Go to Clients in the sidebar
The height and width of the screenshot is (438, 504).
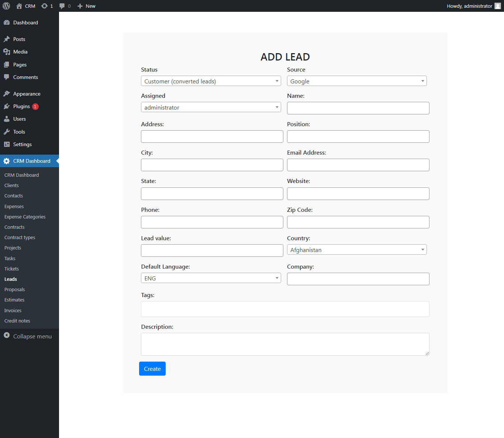pyautogui.click(x=11, y=186)
